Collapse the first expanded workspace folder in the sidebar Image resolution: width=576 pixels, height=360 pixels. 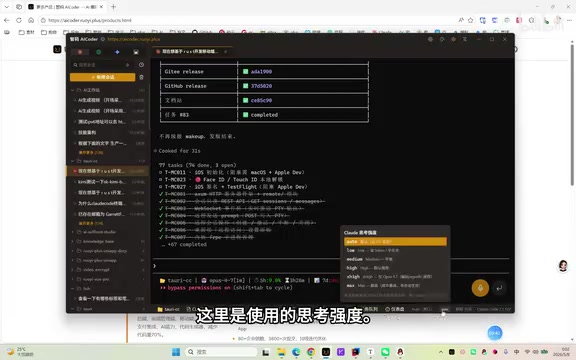[72, 90]
